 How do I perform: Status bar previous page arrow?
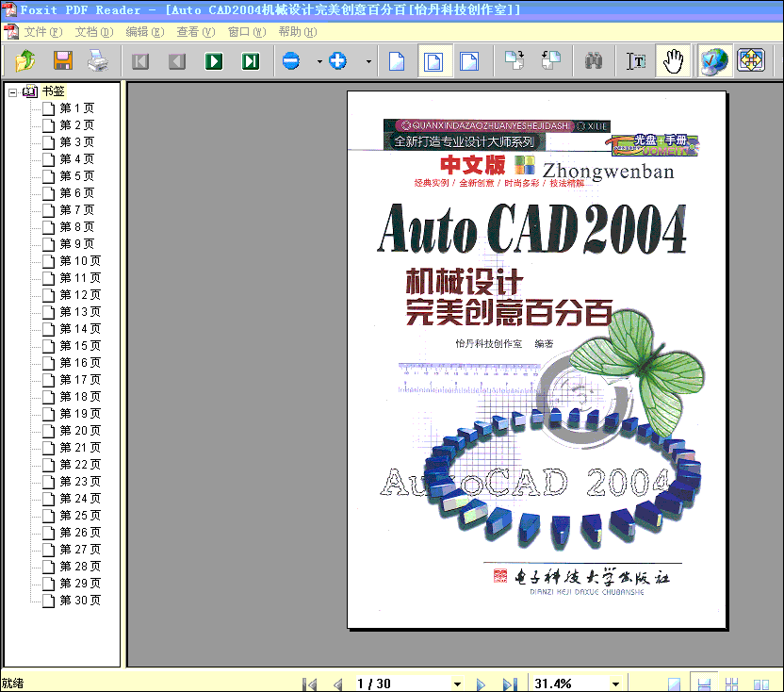tap(338, 684)
